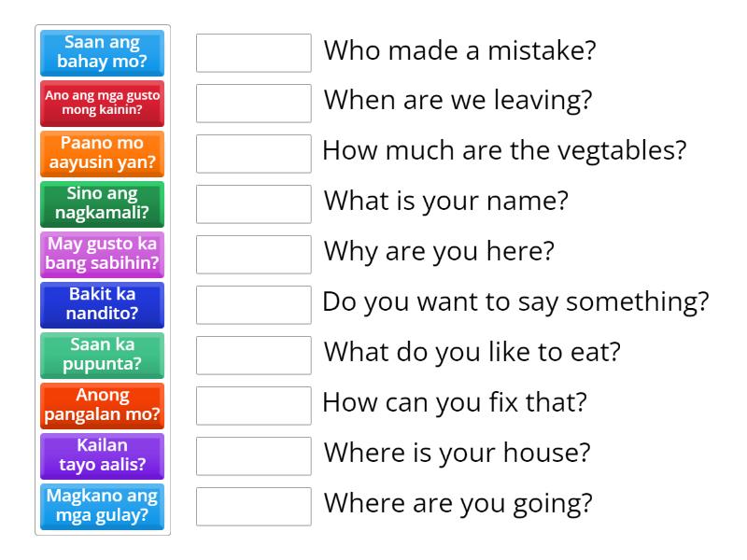The width and height of the screenshot is (747, 560).
Task: Select the 'May gusto ka bang sabihin?' tile
Action: point(103,255)
